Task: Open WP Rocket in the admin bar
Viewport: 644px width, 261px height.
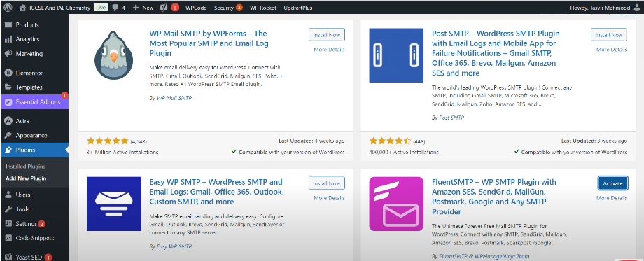Action: pos(263,8)
